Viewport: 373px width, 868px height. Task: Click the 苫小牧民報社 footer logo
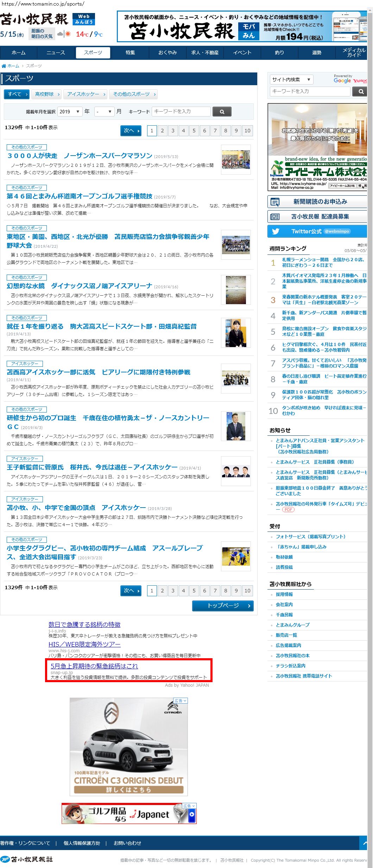coord(27,859)
